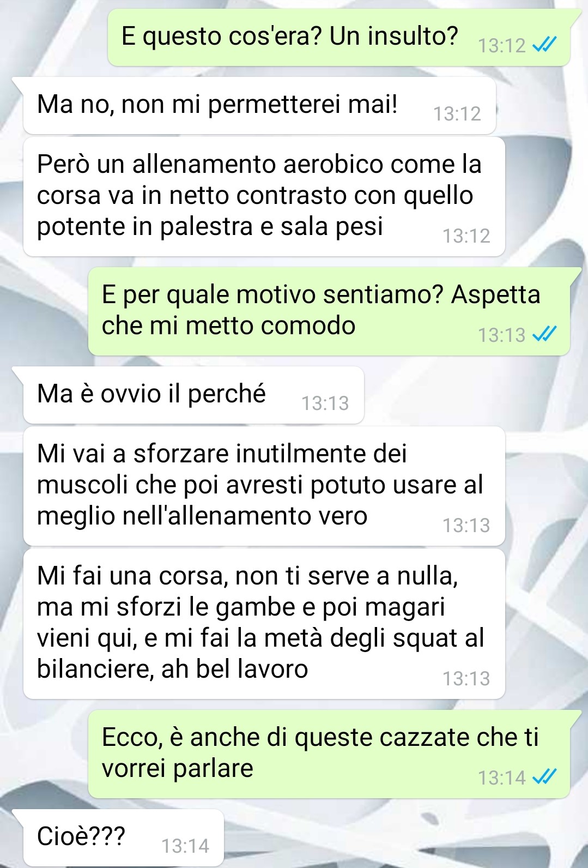
Task: Click blue double-check on 'mi metto comodo' message
Action: (544, 334)
